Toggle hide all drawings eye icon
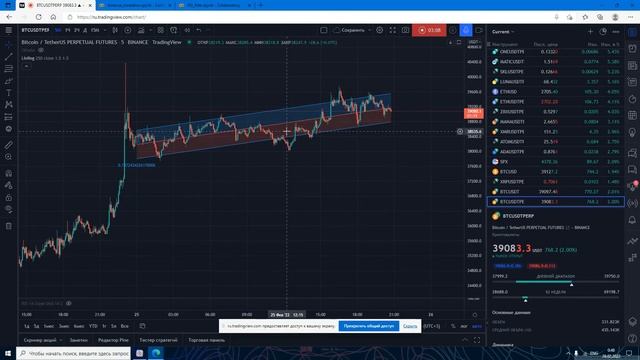The width and height of the screenshot is (640, 360). [9, 209]
